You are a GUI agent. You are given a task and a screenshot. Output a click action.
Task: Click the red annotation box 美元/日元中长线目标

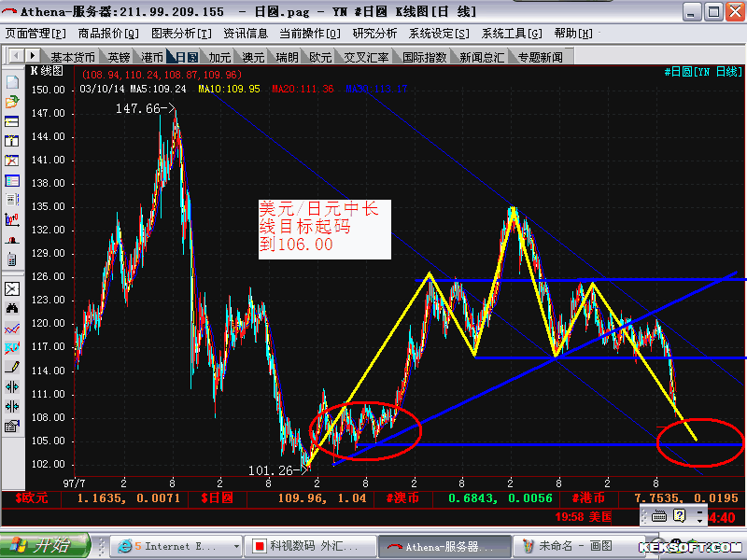pyautogui.click(x=324, y=230)
